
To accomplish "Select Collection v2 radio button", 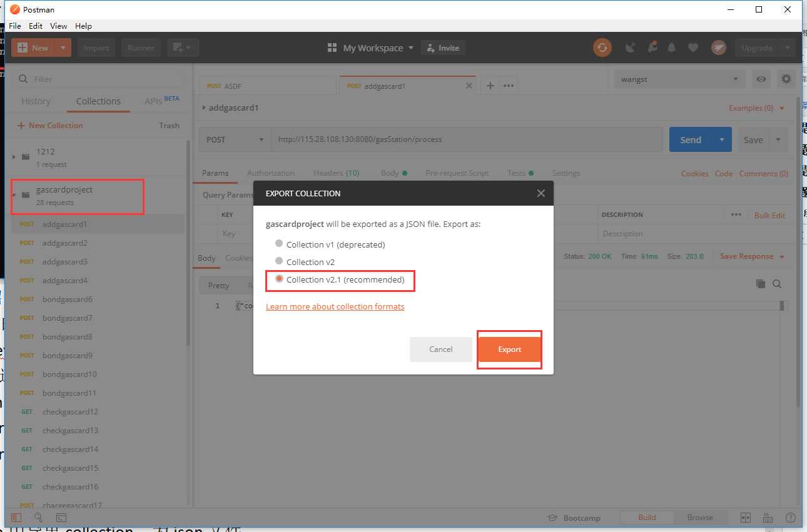I will click(279, 261).
